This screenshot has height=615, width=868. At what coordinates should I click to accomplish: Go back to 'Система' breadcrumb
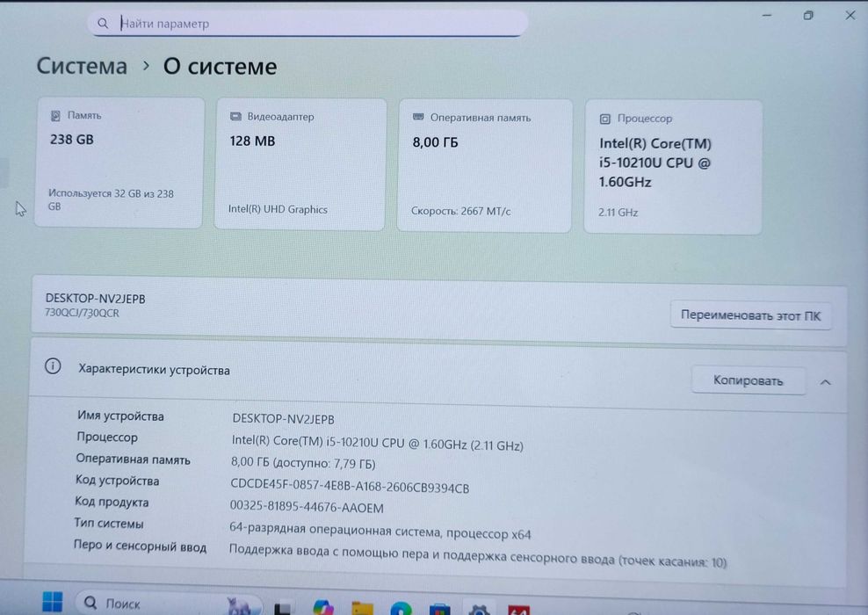click(82, 66)
